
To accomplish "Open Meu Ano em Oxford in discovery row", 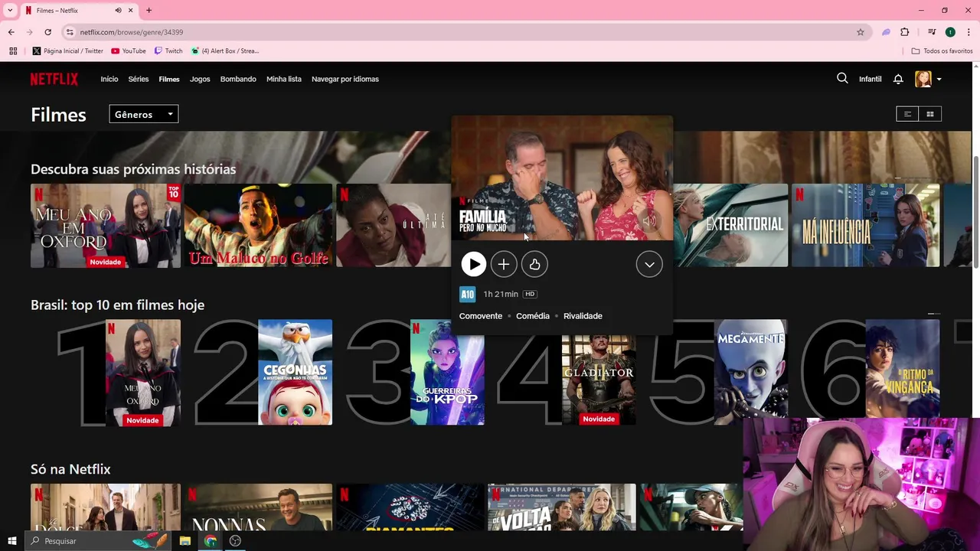I will (106, 226).
